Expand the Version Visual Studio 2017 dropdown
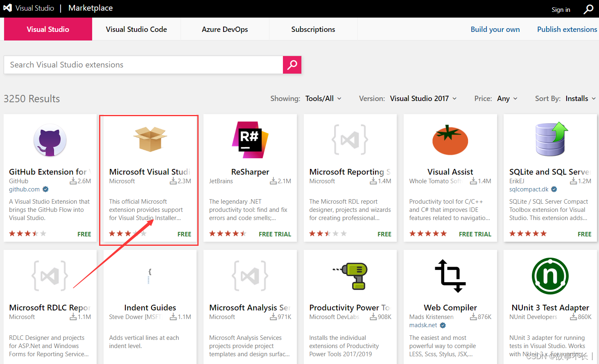 423,99
